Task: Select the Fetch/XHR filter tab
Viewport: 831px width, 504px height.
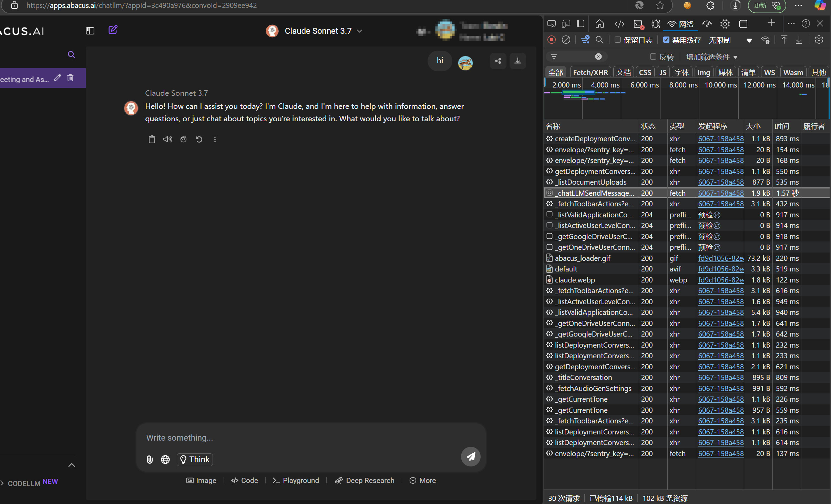Action: point(590,72)
